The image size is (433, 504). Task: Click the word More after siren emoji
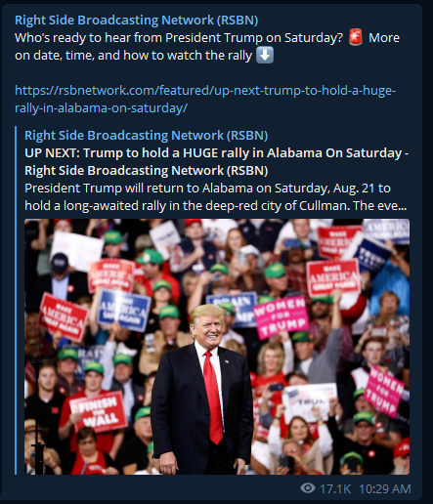[384, 38]
